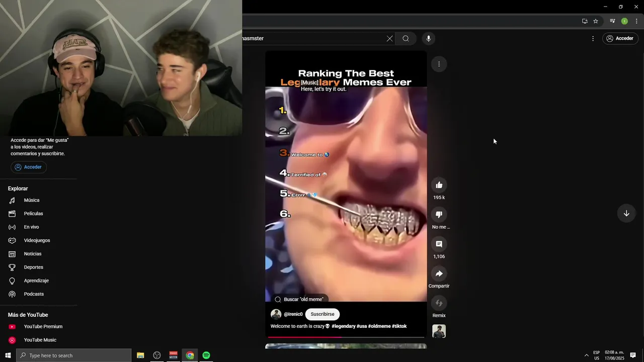Viewport: 644px width, 362px height.
Task: Share the Short via Compartir icon
Action: click(x=439, y=274)
